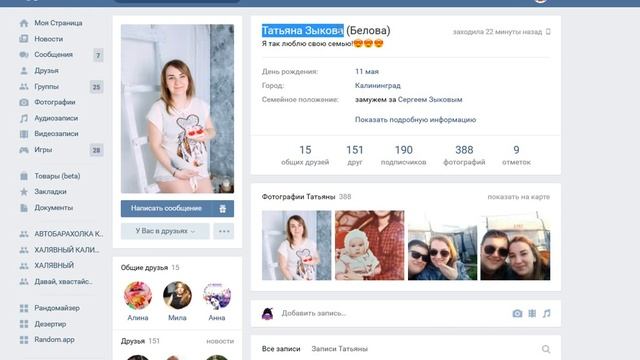The width and height of the screenshot is (640, 360).
Task: Open the 15 общих друзей counter
Action: [x=305, y=156]
